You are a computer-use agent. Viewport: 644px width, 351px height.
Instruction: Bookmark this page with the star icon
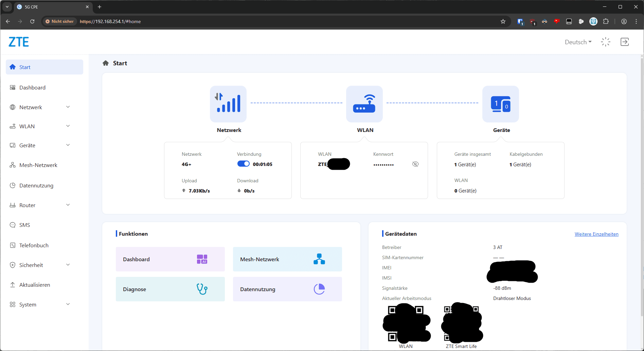click(503, 21)
